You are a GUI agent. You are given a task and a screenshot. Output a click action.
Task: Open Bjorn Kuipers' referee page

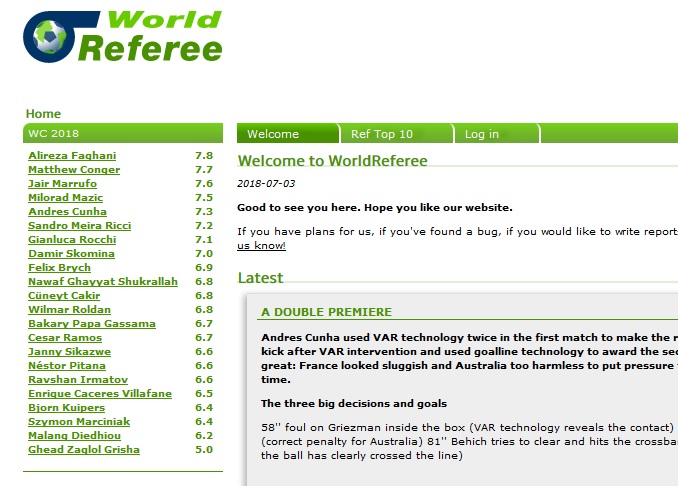click(66, 408)
